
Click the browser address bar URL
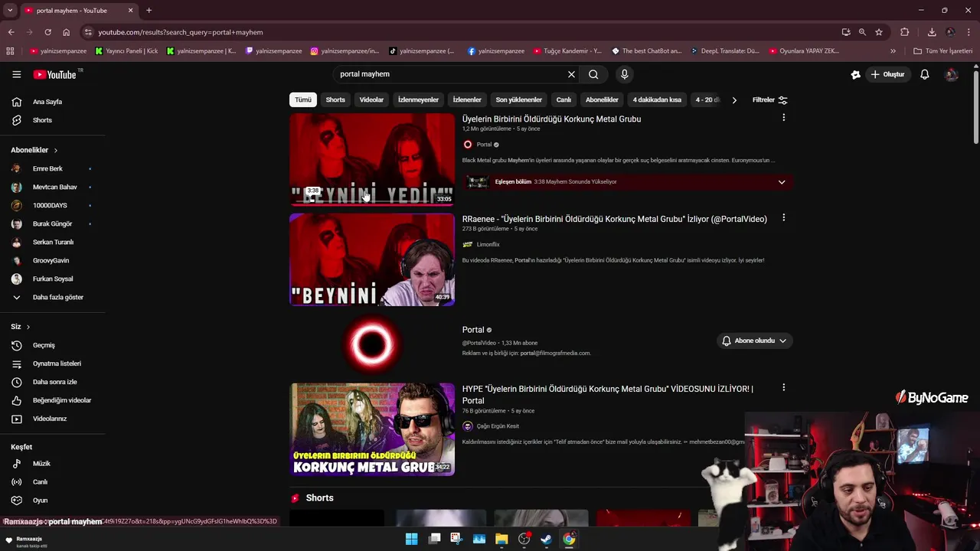click(181, 32)
